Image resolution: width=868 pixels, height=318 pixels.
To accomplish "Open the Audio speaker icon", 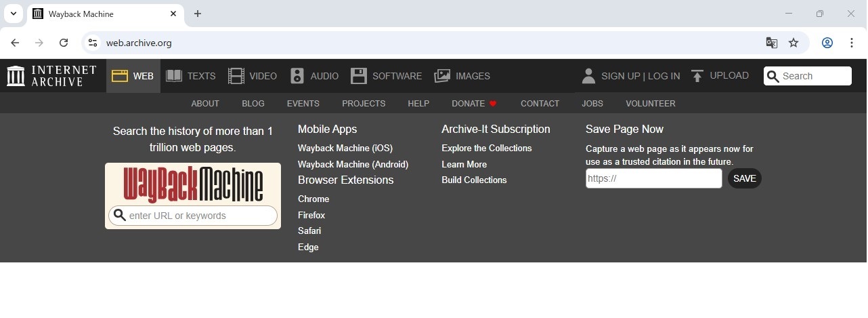I will [x=297, y=76].
